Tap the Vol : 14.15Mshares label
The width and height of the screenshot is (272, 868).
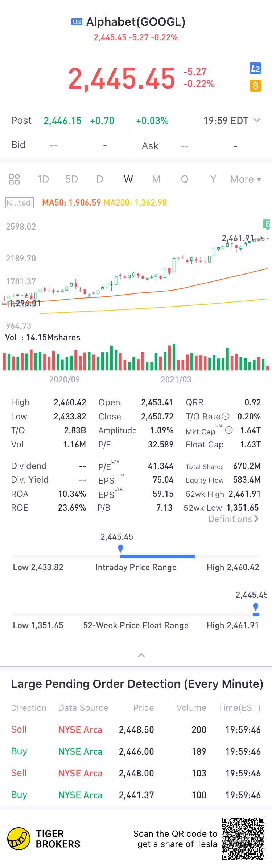(x=42, y=337)
